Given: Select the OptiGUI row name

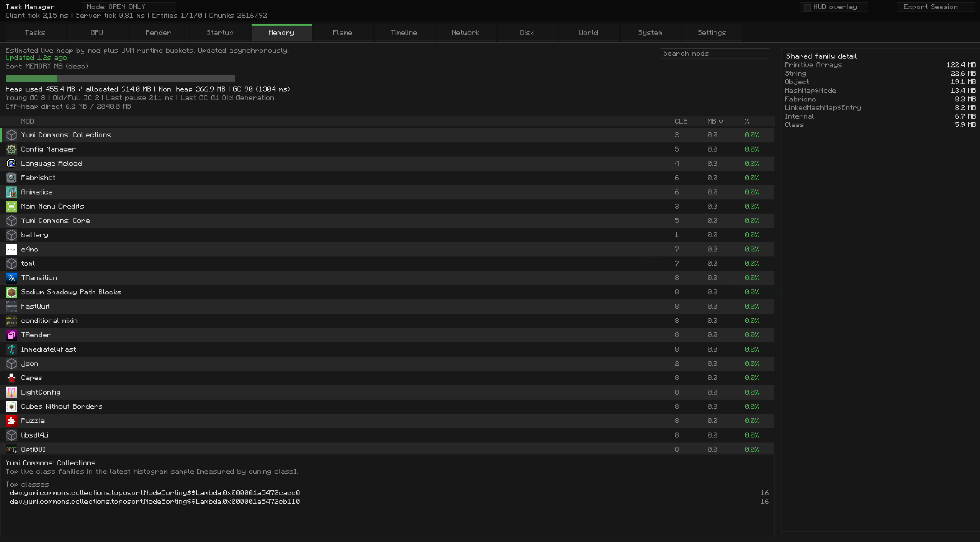Looking at the screenshot, I should [33, 449].
